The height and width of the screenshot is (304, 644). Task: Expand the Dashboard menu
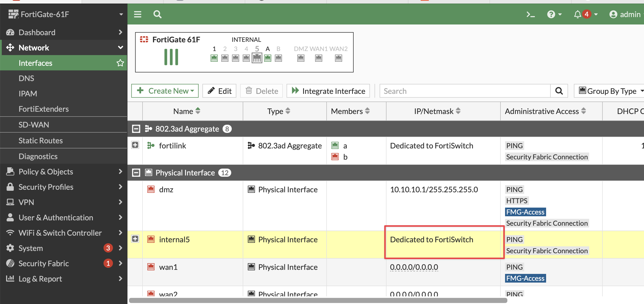64,32
